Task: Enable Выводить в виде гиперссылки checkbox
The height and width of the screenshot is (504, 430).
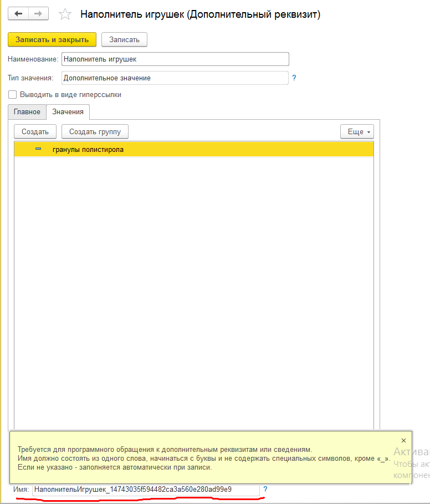Action: tap(13, 94)
